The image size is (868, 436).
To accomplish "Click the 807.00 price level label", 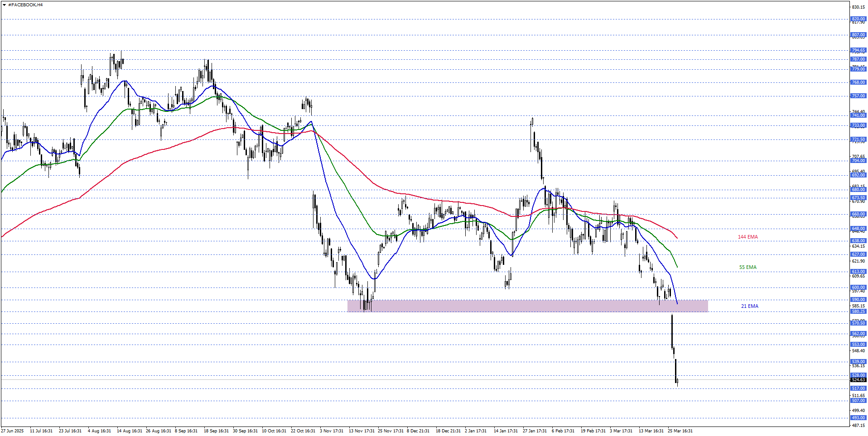I will 858,35.
